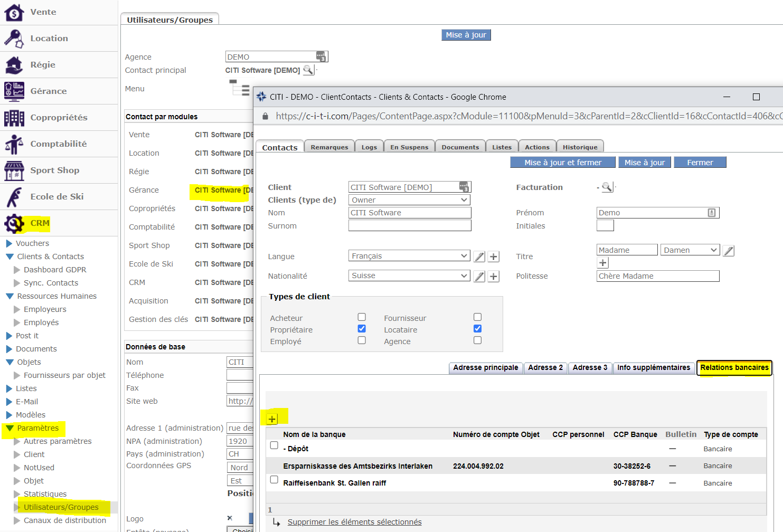
Task: Edit the Titre list pencil icon
Action: click(729, 251)
